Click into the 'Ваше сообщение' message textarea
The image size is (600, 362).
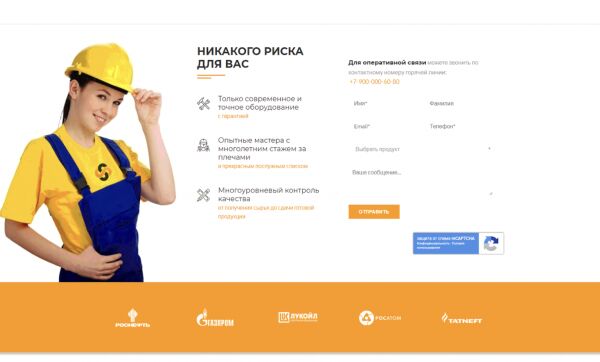[422, 182]
